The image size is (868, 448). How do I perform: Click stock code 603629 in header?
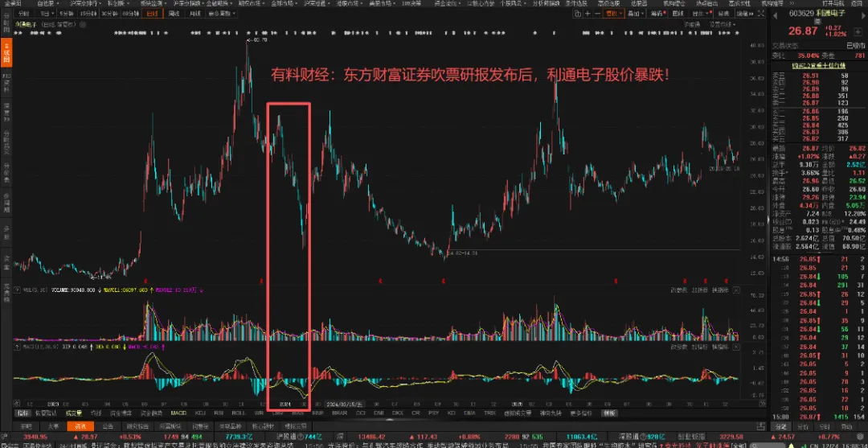click(801, 14)
